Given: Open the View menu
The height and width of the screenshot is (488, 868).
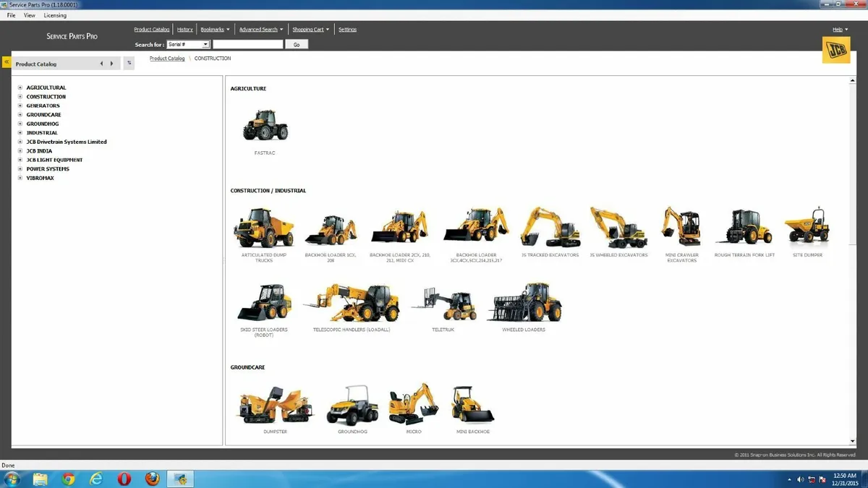Looking at the screenshot, I should [x=30, y=15].
